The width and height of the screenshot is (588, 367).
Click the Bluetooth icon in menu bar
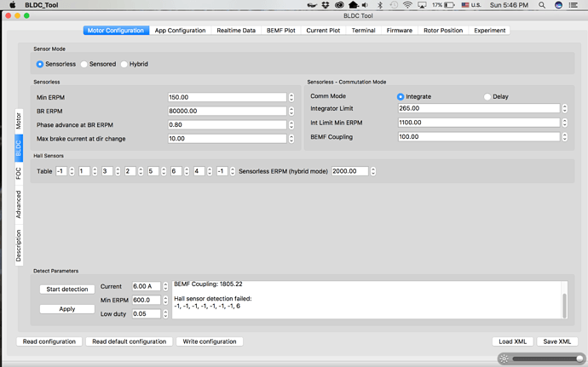tap(379, 5)
